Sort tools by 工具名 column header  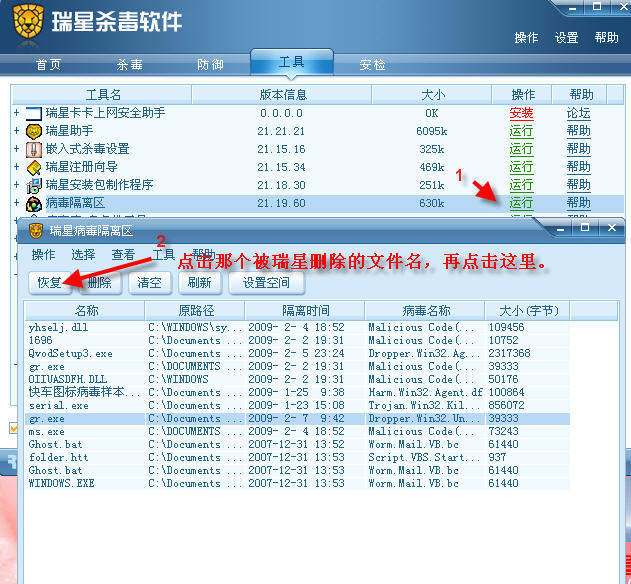coord(103,95)
